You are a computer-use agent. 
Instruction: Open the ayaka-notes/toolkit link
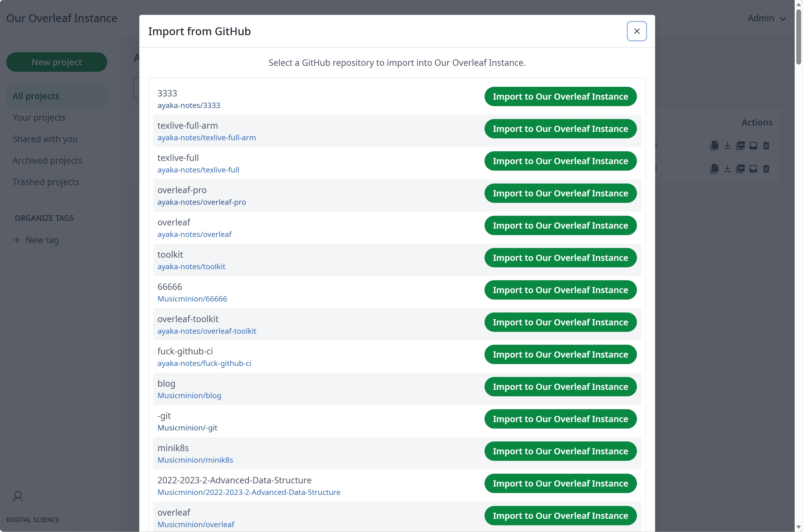click(191, 267)
